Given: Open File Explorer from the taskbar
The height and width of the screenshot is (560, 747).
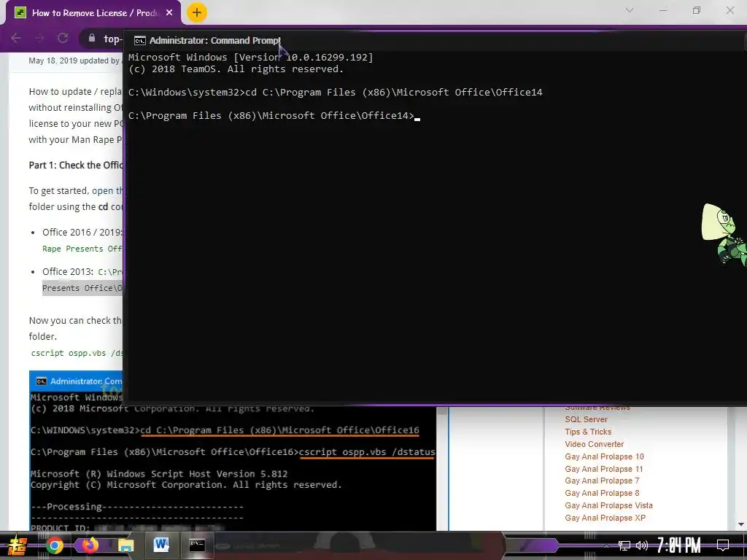Looking at the screenshot, I should click(x=125, y=545).
